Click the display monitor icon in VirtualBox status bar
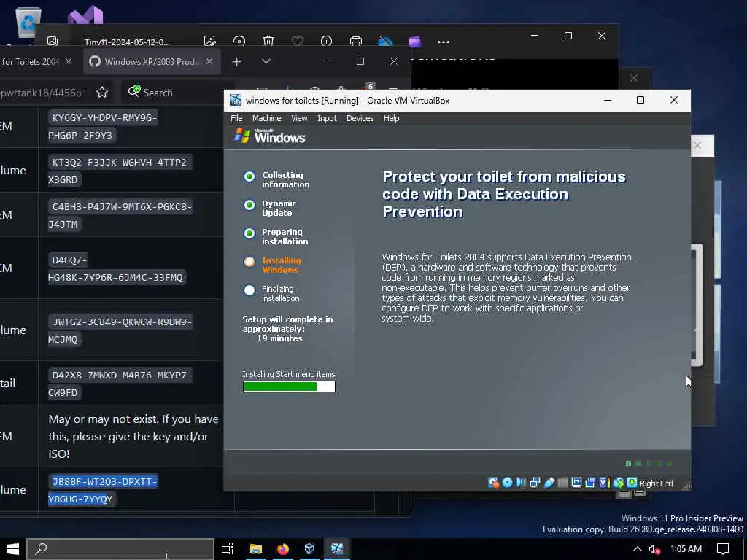The image size is (747, 560). [x=576, y=483]
